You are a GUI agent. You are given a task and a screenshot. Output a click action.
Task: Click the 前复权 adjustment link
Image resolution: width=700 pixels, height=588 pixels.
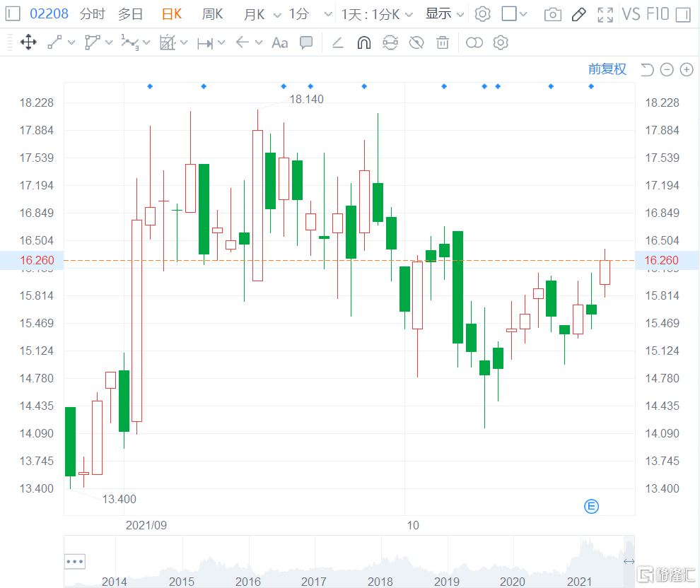tap(607, 69)
